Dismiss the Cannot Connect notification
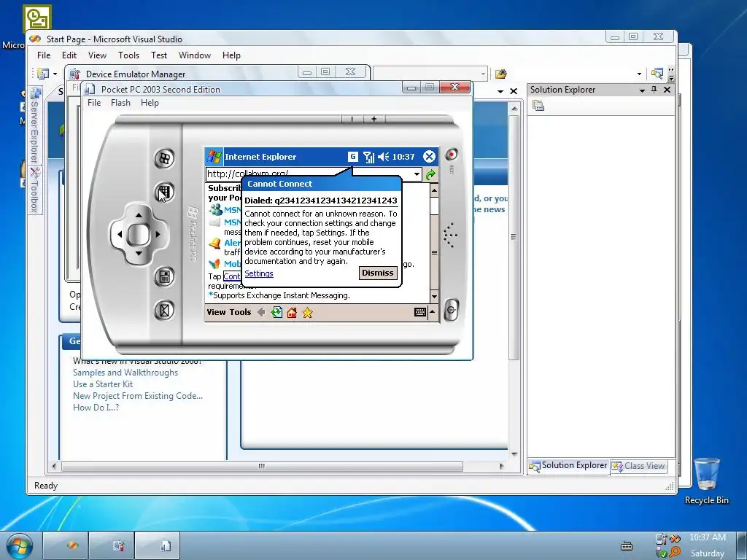747x560 pixels. click(x=377, y=273)
